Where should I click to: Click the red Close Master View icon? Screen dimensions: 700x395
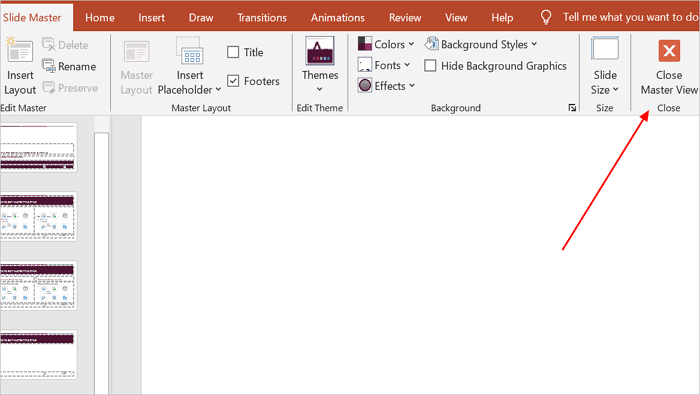tap(669, 50)
